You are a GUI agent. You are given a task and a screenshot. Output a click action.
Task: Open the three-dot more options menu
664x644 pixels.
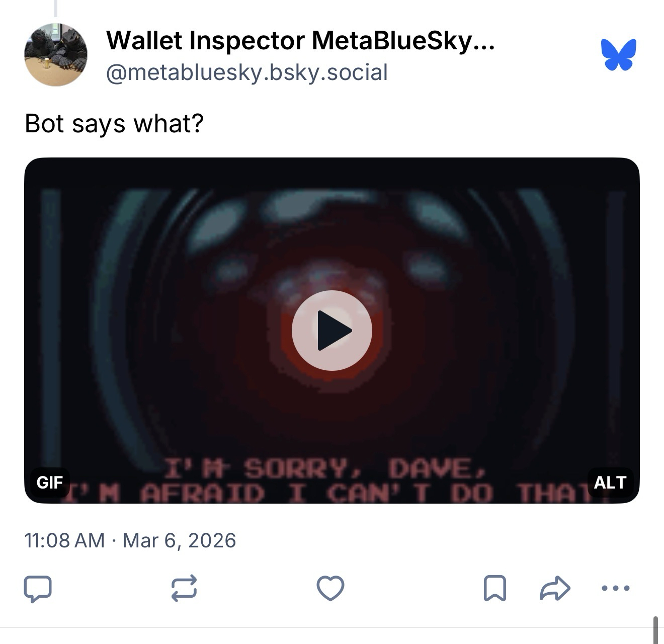coord(615,588)
